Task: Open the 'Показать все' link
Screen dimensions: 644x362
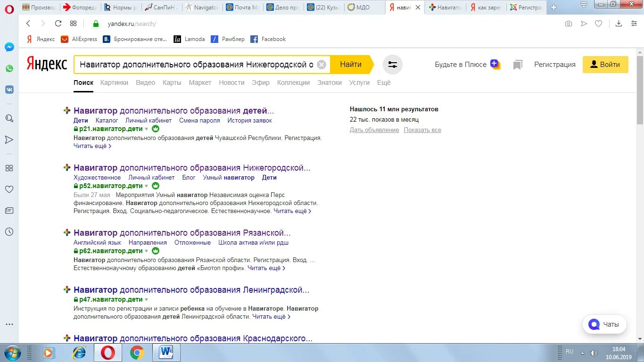Action: click(422, 130)
